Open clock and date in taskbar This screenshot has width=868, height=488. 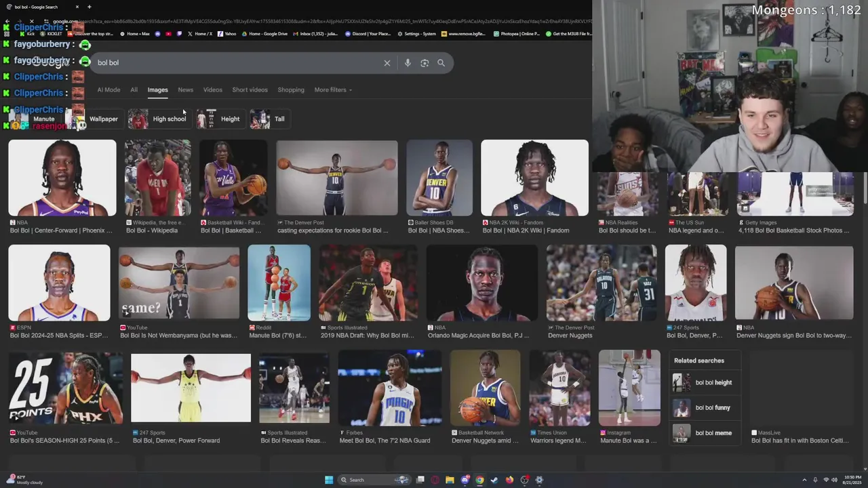point(852,480)
